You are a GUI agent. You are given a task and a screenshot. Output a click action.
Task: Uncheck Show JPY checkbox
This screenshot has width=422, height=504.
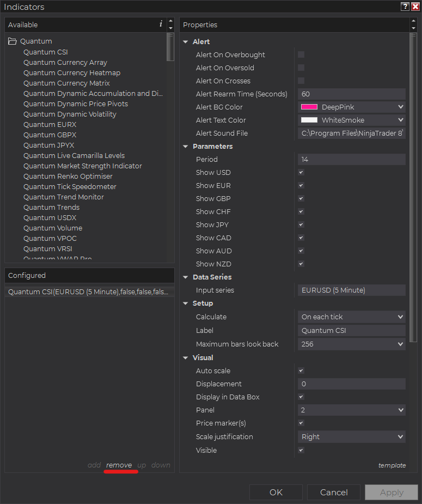(301, 224)
